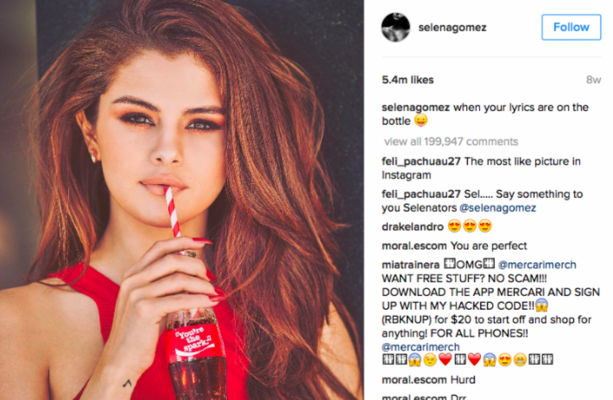The height and width of the screenshot is (400, 613).
Task: Open selenagomez username in the caption
Action: point(416,108)
